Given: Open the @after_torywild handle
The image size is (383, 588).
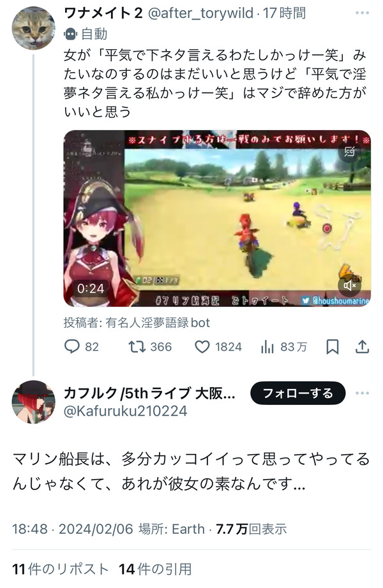Looking at the screenshot, I should point(200,13).
